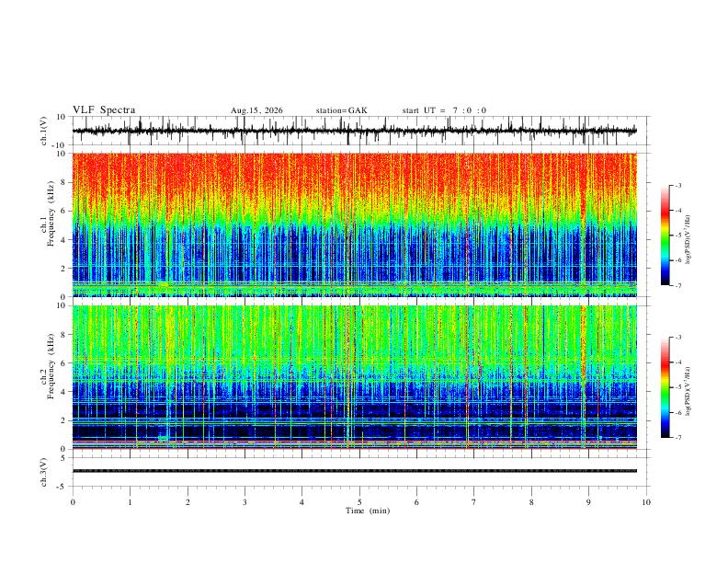Click the ch.1 voltage waveform trace panel
Image resolution: width=728 pixels, height=563 pixels.
pos(360,131)
